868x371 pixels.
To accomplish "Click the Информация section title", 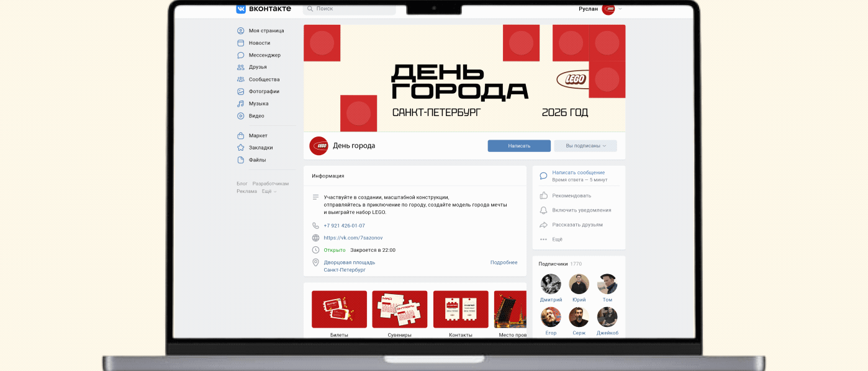I will pyautogui.click(x=328, y=176).
